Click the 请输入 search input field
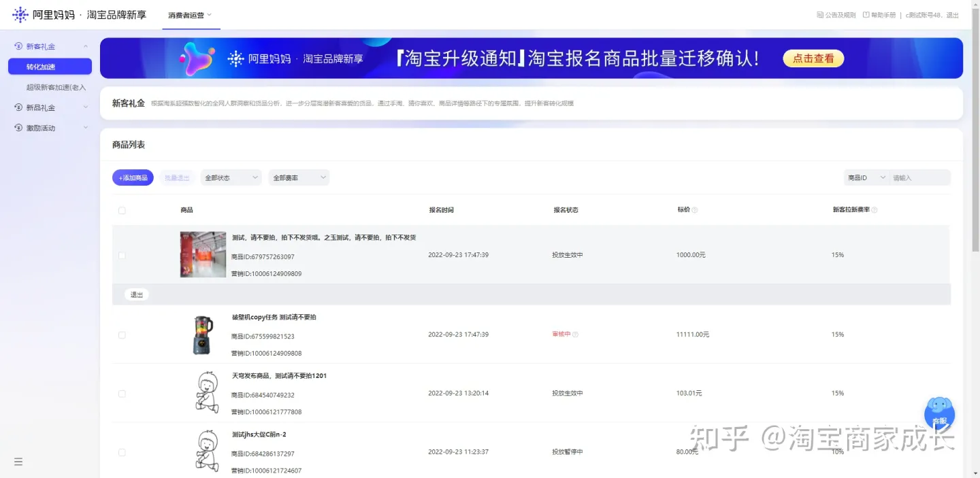The width and height of the screenshot is (980, 478). (x=920, y=177)
